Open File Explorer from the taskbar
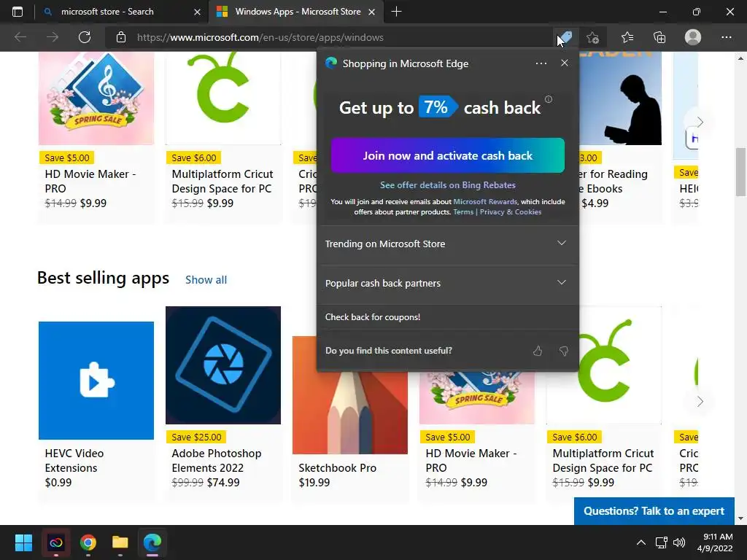This screenshot has width=747, height=560. pyautogui.click(x=120, y=542)
